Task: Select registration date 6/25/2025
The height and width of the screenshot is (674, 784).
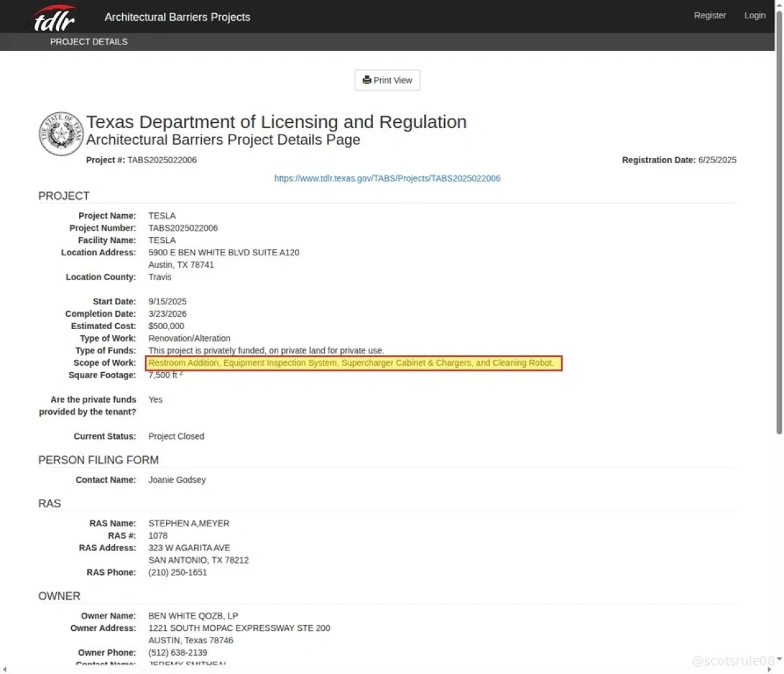Action: [x=717, y=160]
